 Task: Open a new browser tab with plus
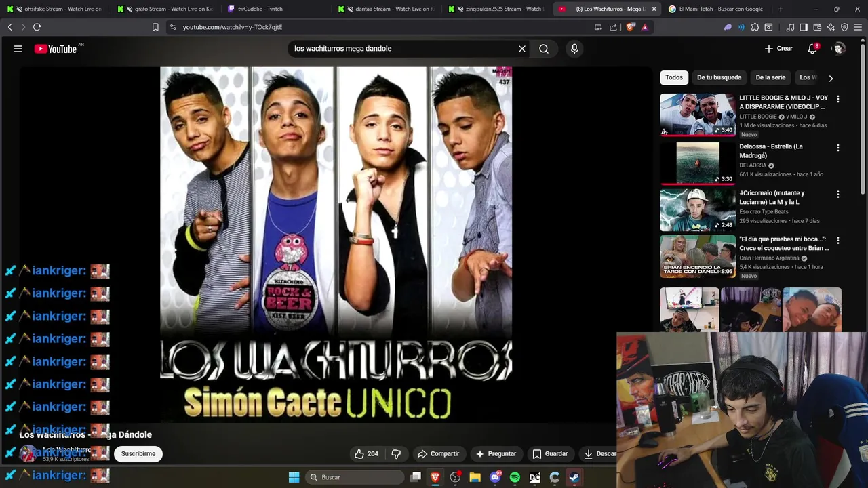(781, 9)
